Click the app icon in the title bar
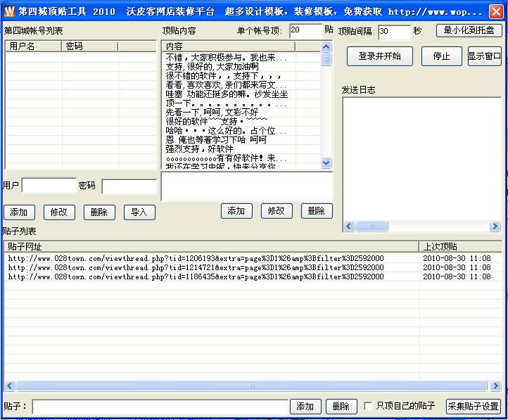The height and width of the screenshot is (420, 508). [x=9, y=12]
